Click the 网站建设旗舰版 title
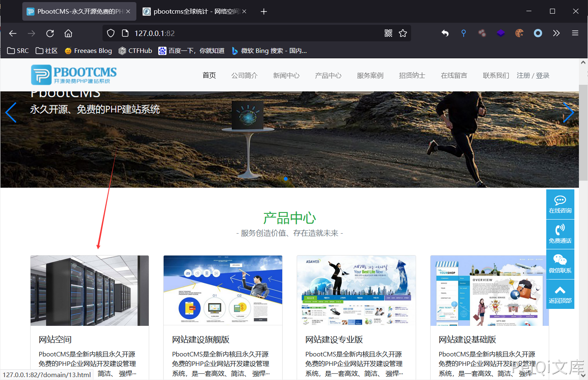Screen dimensions: 588x380 point(201,339)
